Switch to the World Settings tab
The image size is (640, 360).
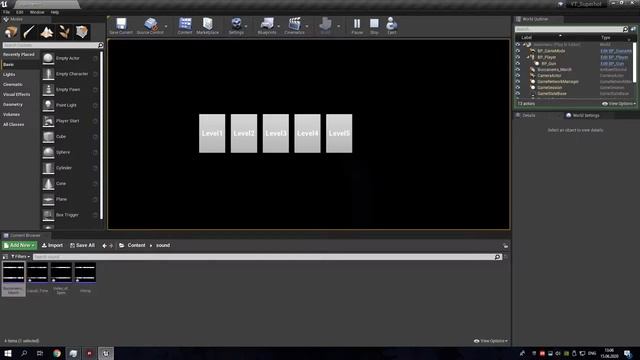583,116
